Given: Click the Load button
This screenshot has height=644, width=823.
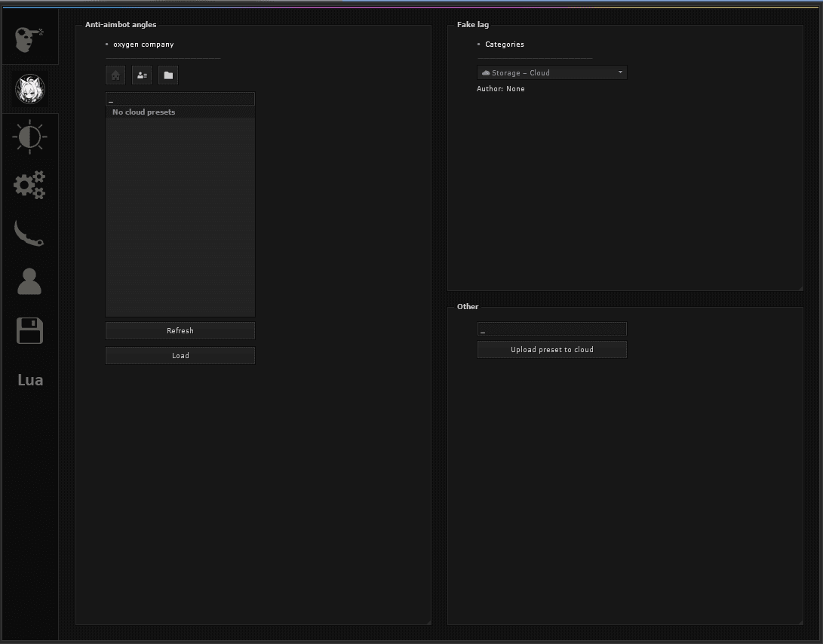Looking at the screenshot, I should click(180, 355).
